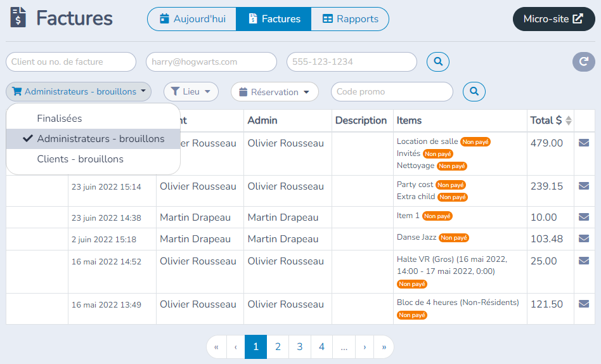Screen dimensions: 601x364
Task: Click envelope icon on the 121.50 row
Action: (x=584, y=304)
